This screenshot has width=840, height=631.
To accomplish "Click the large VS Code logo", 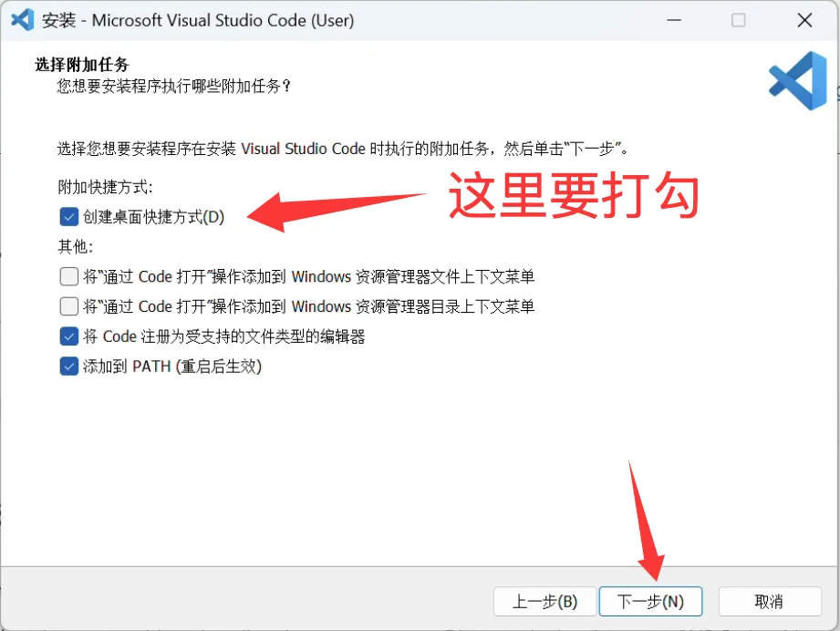I will (798, 81).
